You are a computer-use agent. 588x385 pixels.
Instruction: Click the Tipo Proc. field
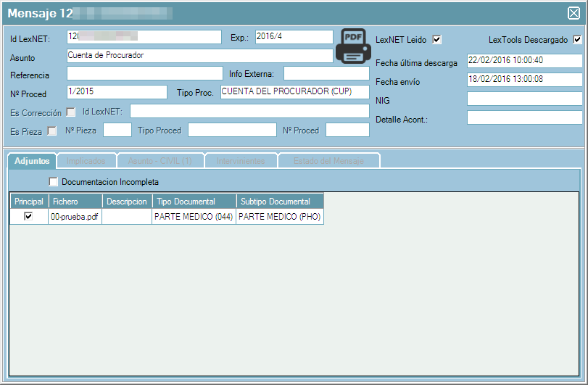[x=294, y=92]
